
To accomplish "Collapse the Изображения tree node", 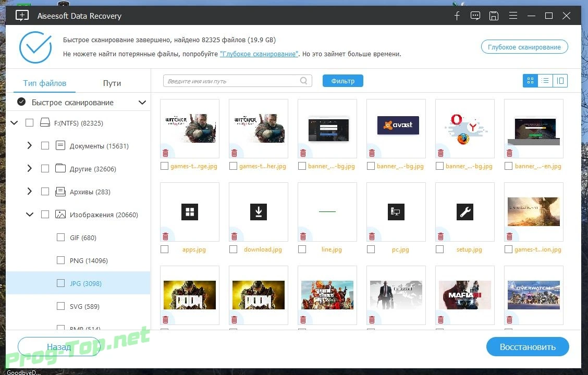I will tap(30, 214).
